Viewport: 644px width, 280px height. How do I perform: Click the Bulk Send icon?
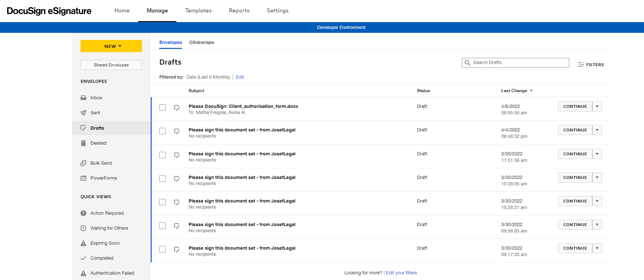(x=83, y=163)
